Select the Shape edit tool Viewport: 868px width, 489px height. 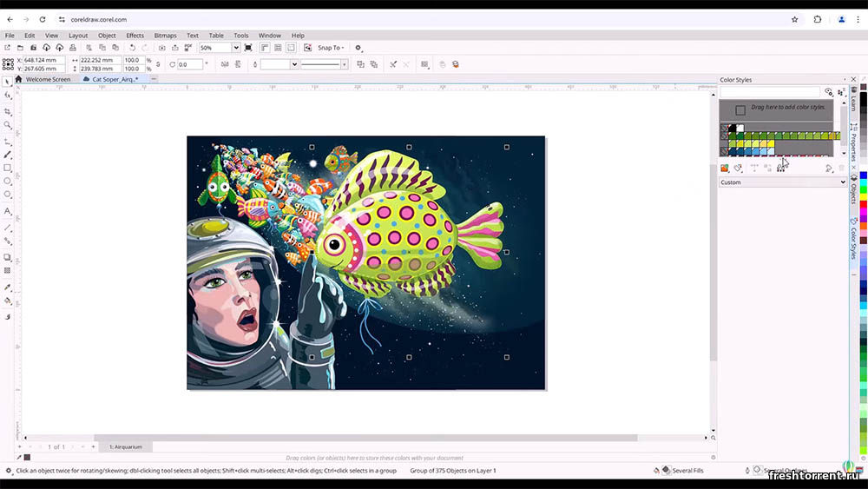point(8,96)
